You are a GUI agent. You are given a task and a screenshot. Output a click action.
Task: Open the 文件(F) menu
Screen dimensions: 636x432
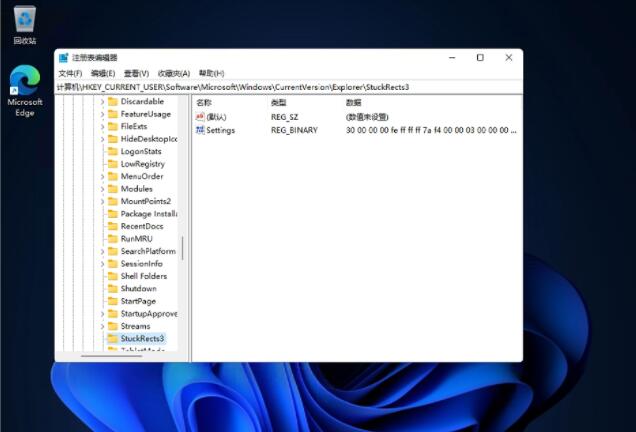(70, 73)
